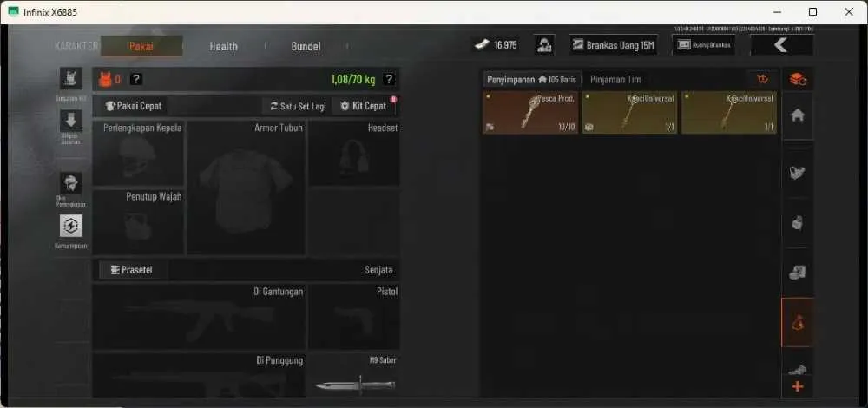Click the back arrow chevron button
Image resolution: width=868 pixels, height=408 pixels.
click(x=782, y=45)
